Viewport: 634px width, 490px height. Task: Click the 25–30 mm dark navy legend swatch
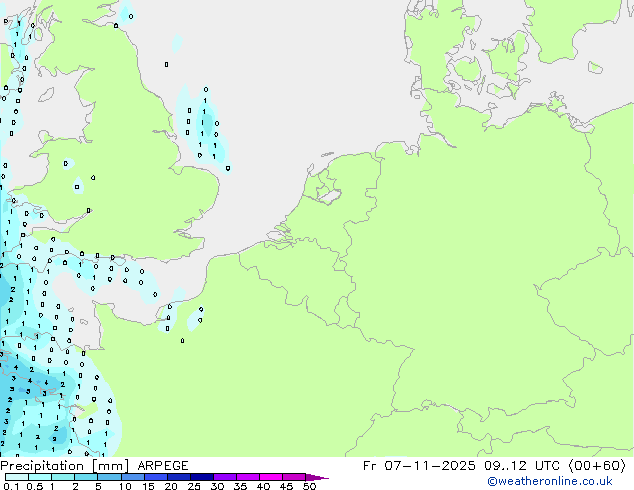[201, 477]
